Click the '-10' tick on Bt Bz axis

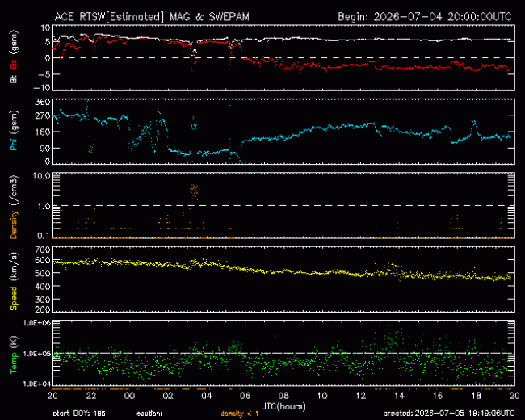click(x=41, y=88)
